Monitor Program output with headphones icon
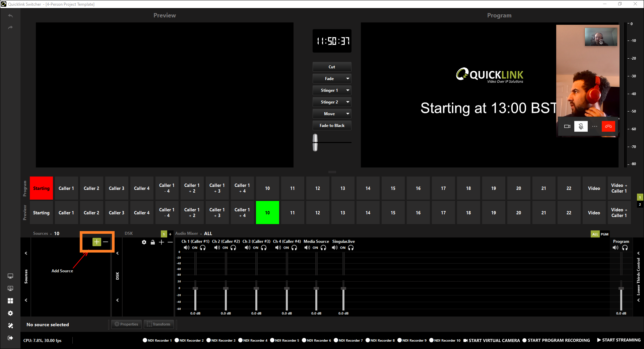Screen dimensions: 644x349 click(625, 248)
